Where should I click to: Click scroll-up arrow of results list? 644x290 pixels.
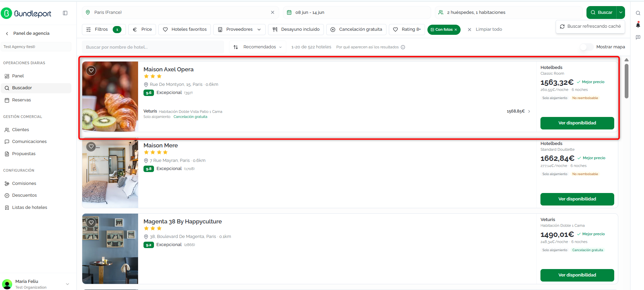point(626,60)
